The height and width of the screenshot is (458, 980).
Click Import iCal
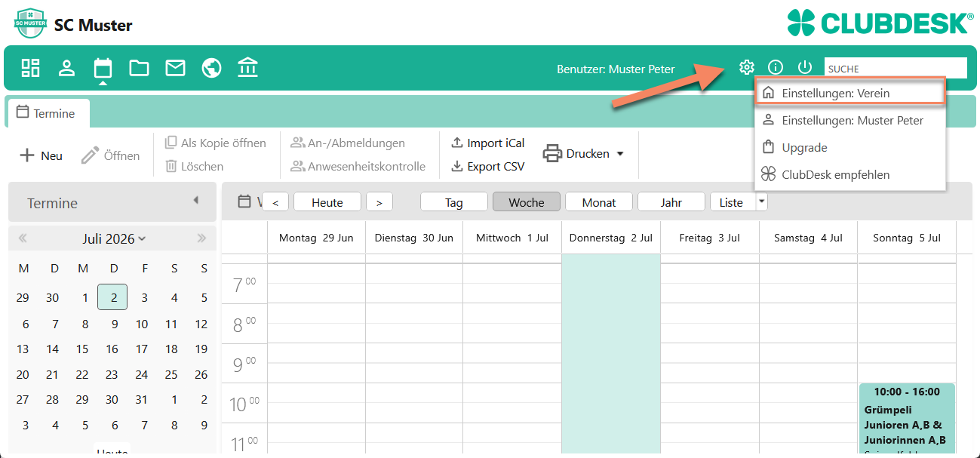coord(487,143)
